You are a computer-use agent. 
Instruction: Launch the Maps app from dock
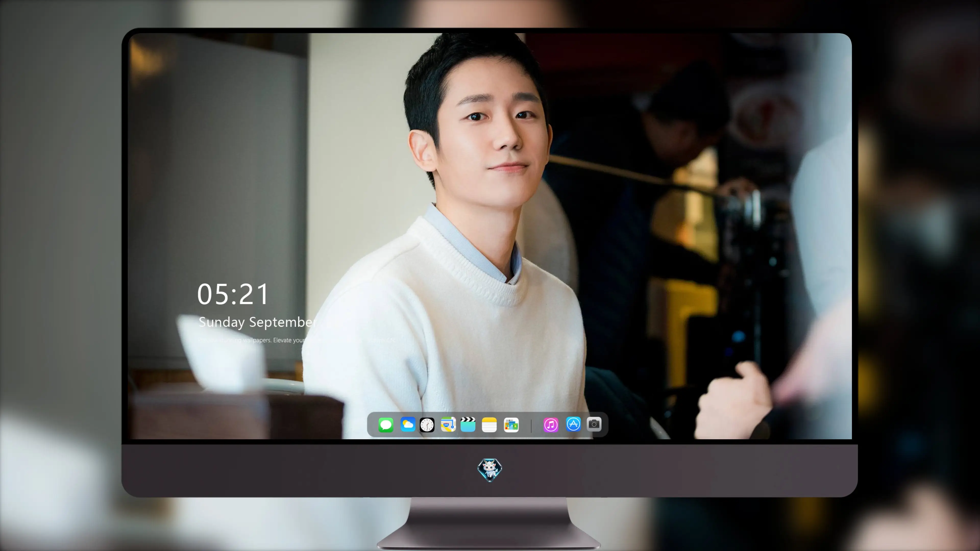click(448, 424)
